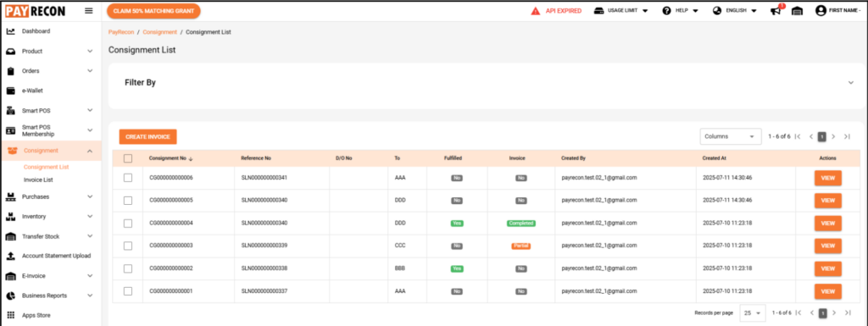Select checkbox for consignment CG000000000003
Viewport: 868px width, 326px height.
pyautogui.click(x=128, y=246)
